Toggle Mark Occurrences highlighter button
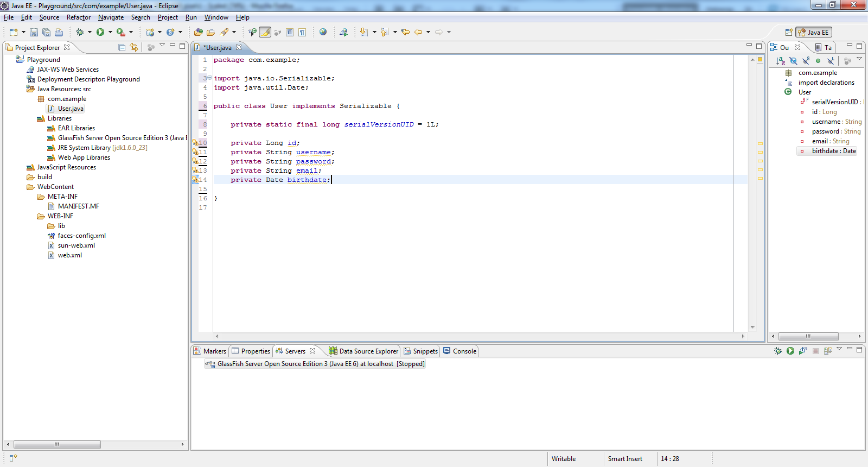Image resolution: width=868 pixels, height=467 pixels. point(265,32)
